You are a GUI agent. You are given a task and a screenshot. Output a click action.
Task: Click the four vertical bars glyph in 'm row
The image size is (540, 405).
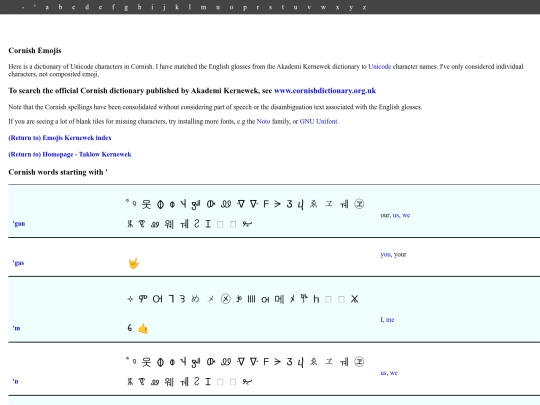tap(251, 299)
